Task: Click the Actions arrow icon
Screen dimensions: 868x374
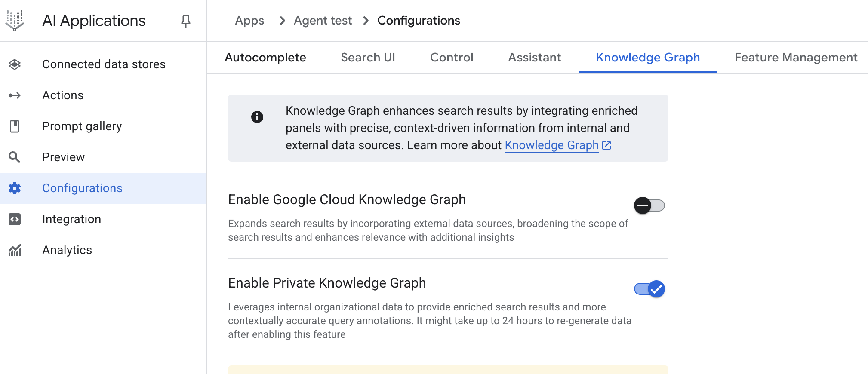Action: (x=15, y=95)
